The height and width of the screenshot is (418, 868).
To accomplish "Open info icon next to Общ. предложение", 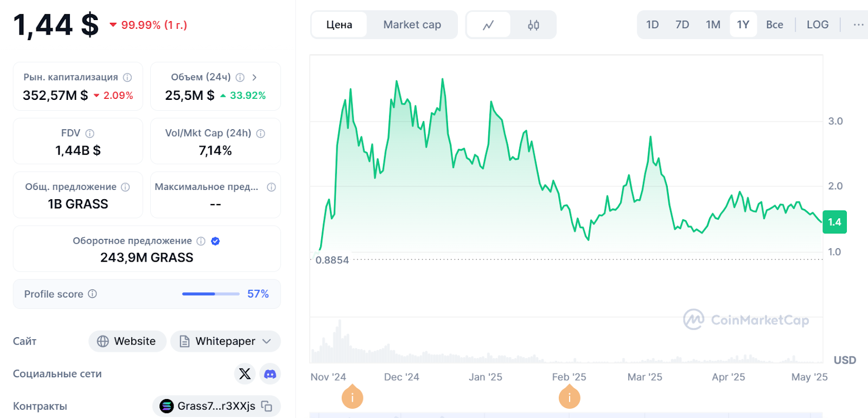I will [x=125, y=187].
